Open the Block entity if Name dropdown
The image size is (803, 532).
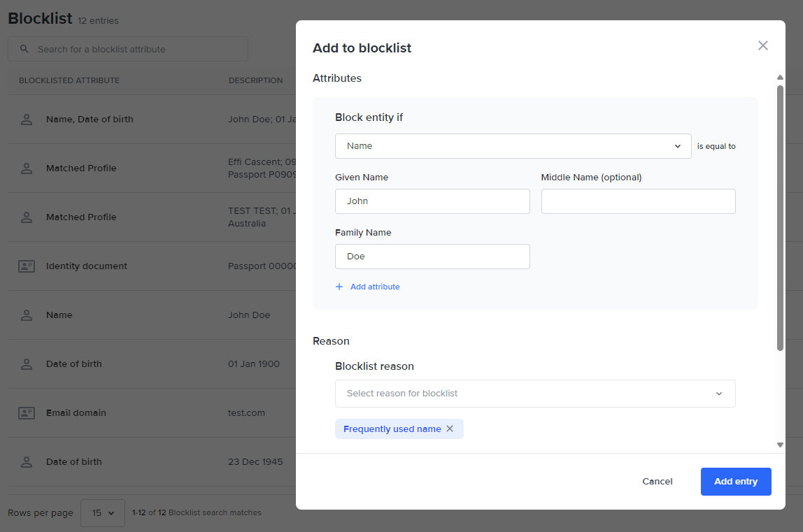coord(513,146)
